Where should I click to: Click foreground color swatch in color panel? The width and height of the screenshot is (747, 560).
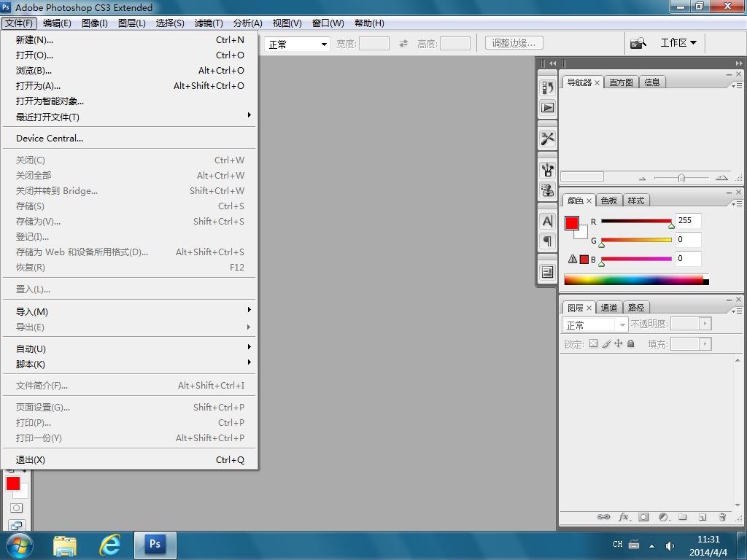572,223
